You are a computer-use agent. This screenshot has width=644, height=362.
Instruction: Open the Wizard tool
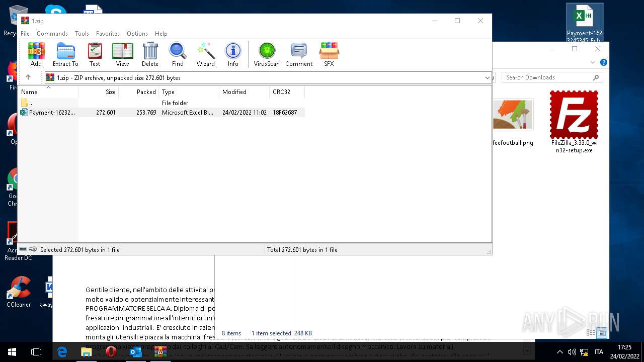coord(205,54)
